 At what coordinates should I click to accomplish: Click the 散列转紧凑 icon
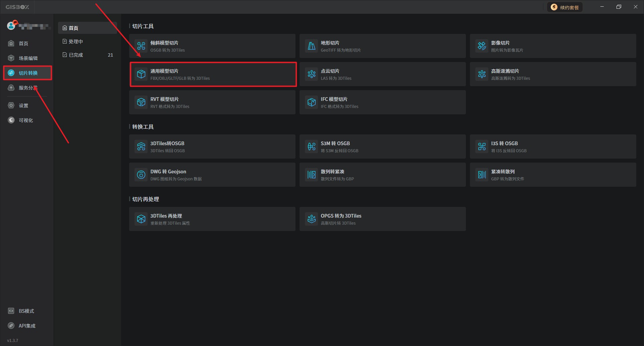click(312, 175)
